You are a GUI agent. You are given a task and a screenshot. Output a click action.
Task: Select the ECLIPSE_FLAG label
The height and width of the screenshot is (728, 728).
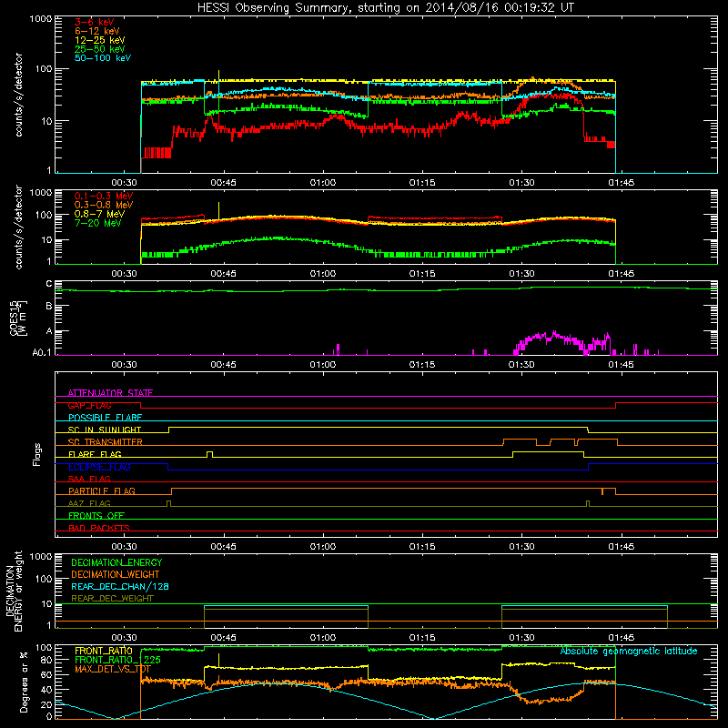[x=99, y=467]
